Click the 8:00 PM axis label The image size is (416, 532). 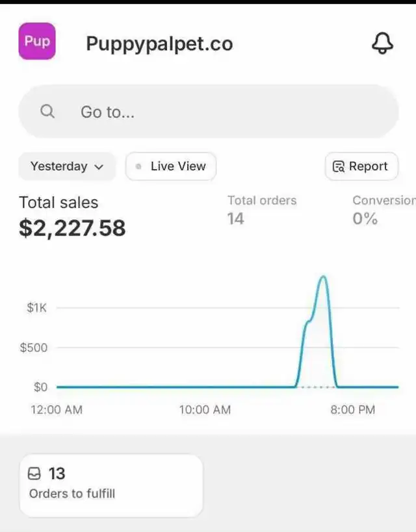353,409
